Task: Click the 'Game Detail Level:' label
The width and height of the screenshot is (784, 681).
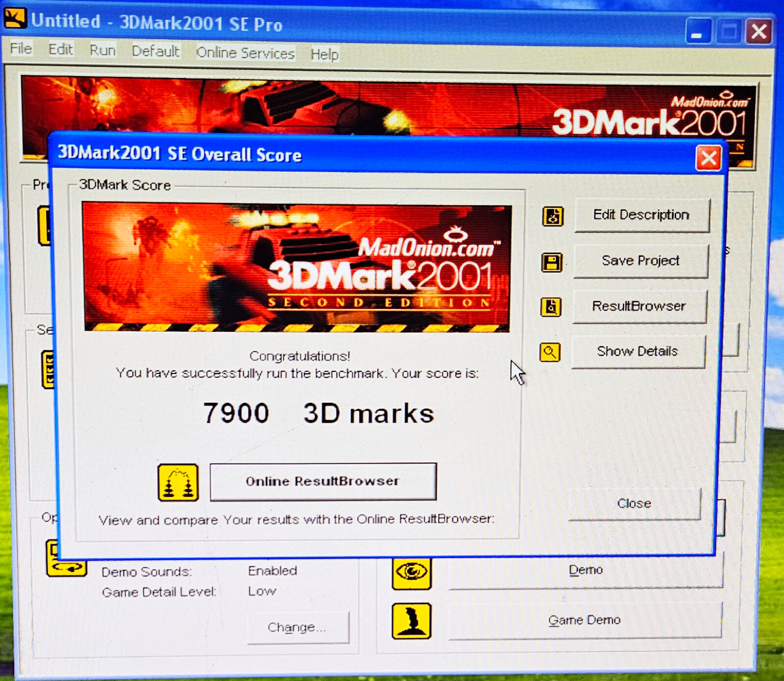Action: [x=159, y=592]
